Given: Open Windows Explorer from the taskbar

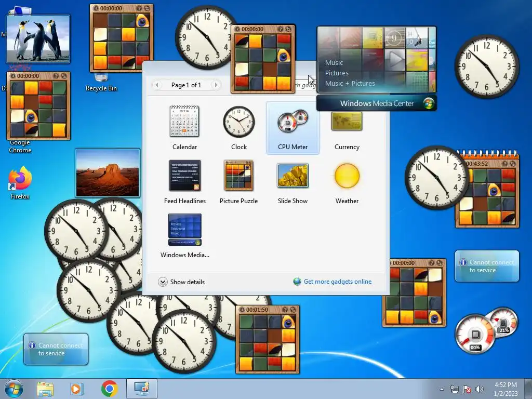Looking at the screenshot, I should point(45,389).
